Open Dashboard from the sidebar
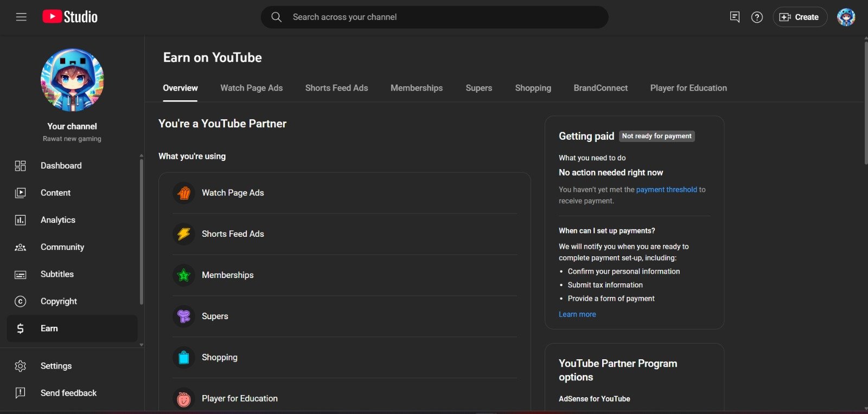Image resolution: width=868 pixels, height=414 pixels. pyautogui.click(x=61, y=166)
